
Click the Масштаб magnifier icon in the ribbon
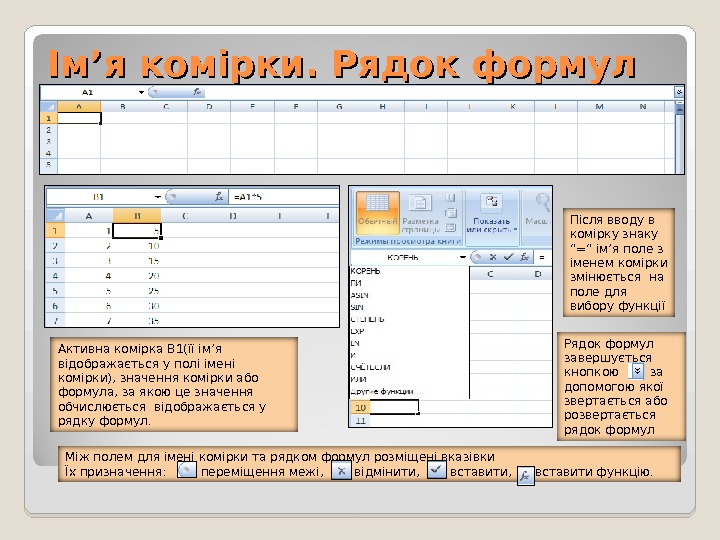click(x=542, y=202)
